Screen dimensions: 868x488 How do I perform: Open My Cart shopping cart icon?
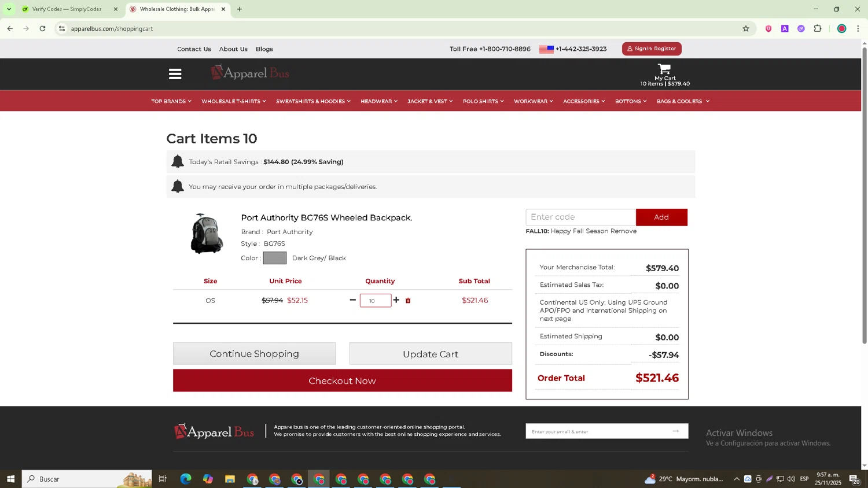click(664, 69)
